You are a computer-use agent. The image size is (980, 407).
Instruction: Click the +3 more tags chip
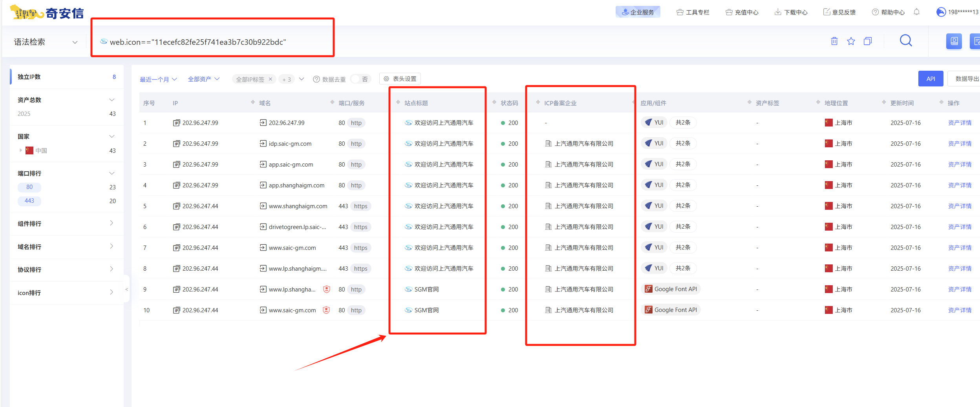[x=287, y=79]
